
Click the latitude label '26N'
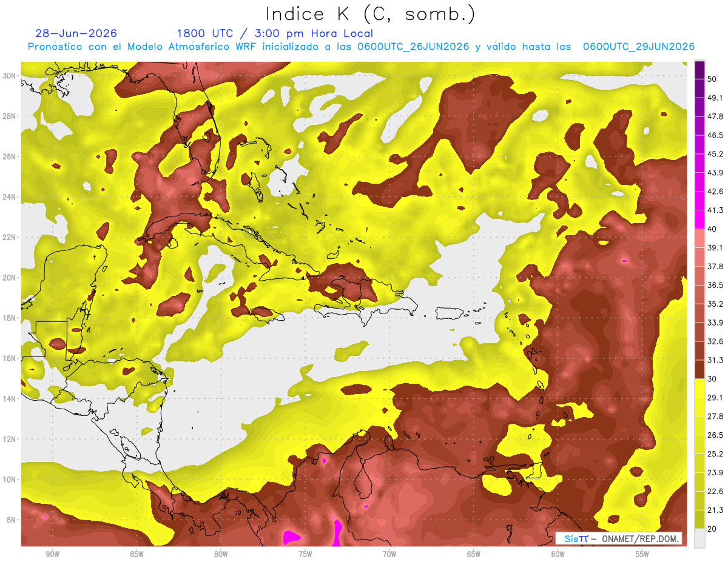tap(9, 156)
